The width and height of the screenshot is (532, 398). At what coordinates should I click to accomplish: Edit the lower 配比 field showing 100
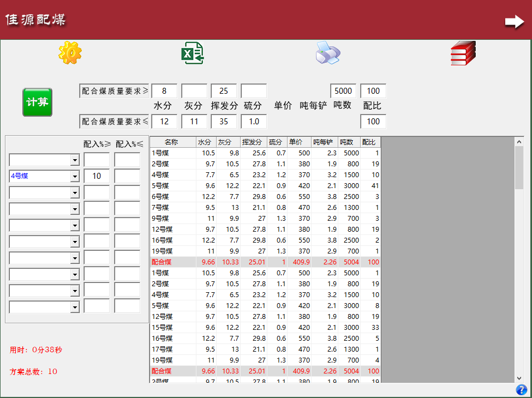[x=373, y=122]
